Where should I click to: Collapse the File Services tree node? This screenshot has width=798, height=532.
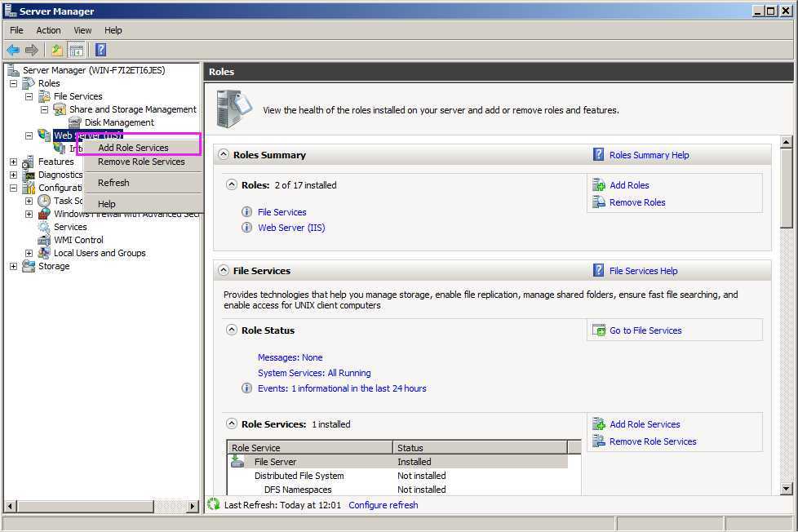29,96
